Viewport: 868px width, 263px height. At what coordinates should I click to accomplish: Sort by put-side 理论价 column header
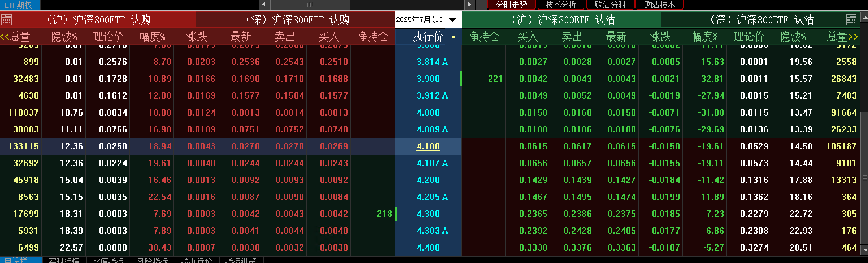[x=748, y=37]
